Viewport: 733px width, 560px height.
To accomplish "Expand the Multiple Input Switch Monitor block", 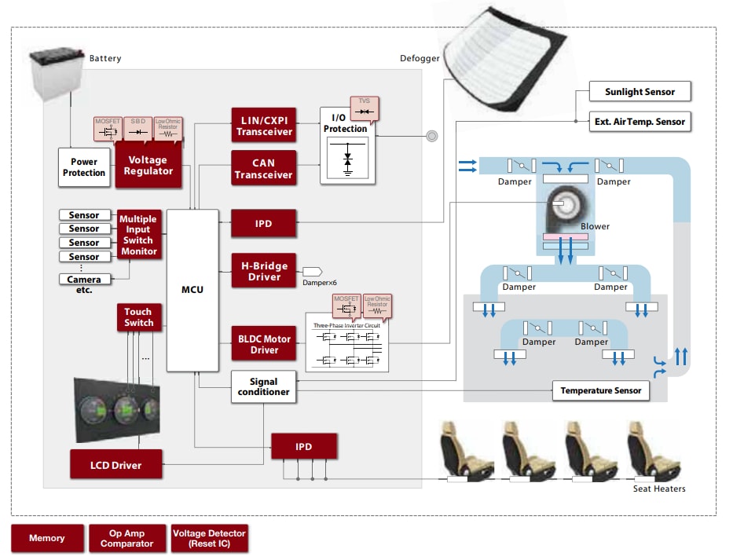I will tap(138, 236).
